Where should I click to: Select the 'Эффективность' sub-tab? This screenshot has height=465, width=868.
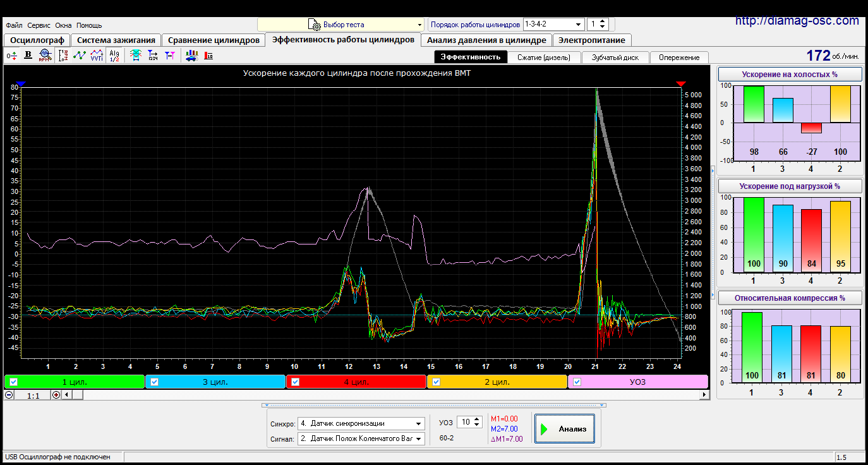[471, 57]
